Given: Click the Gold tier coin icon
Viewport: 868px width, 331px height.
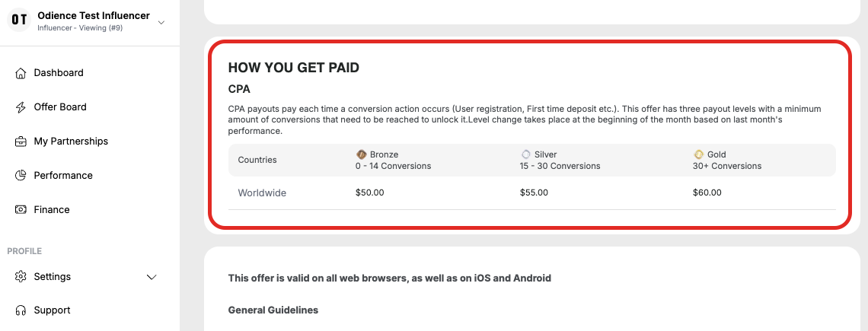Looking at the screenshot, I should (x=698, y=154).
